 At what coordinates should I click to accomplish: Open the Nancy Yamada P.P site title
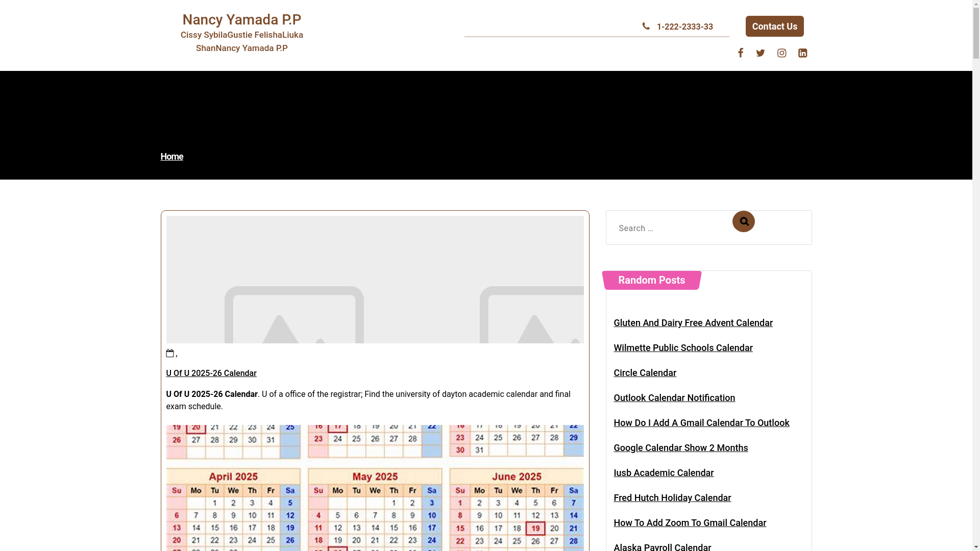242,19
